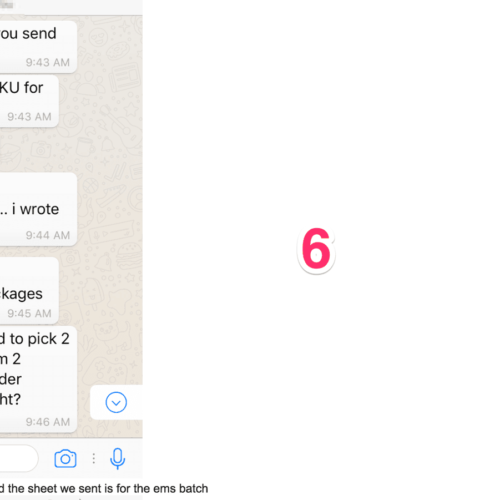Click the 9:44 AM message timestamp
This screenshot has width=500, height=500.
click(x=48, y=235)
